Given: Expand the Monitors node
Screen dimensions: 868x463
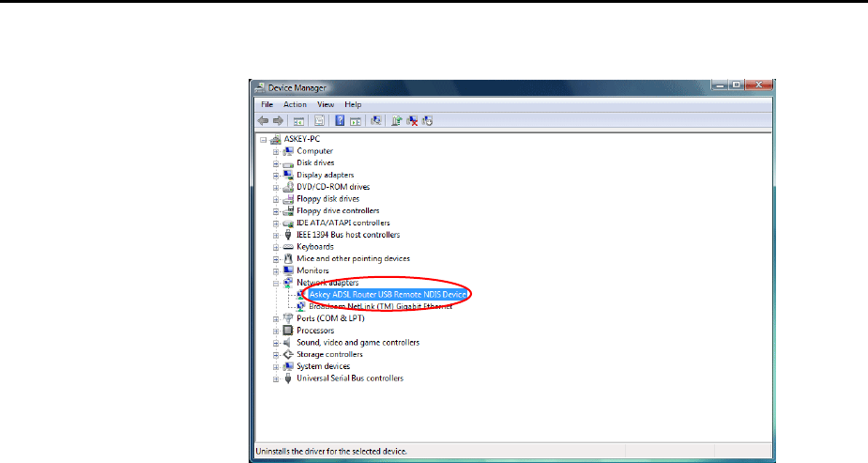Looking at the screenshot, I should (276, 270).
